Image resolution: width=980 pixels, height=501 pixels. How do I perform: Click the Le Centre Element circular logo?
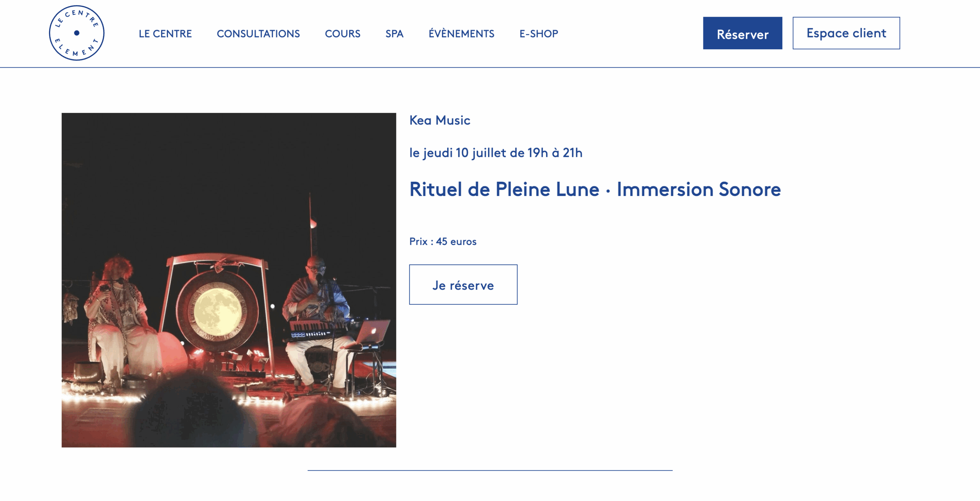pos(77,33)
